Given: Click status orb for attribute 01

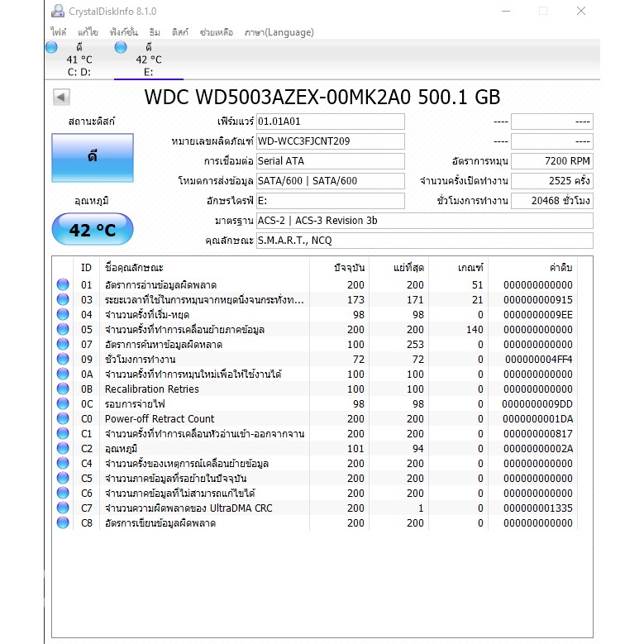Looking at the screenshot, I should (x=63, y=285).
